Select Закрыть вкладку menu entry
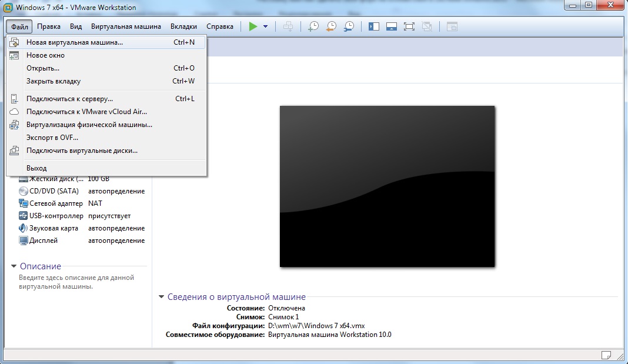628x364 pixels. (106, 81)
